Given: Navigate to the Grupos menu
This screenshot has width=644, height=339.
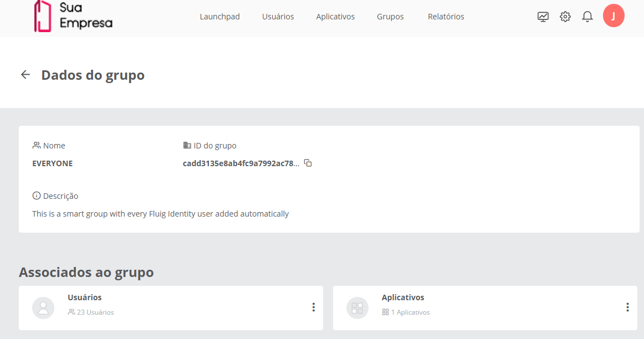Looking at the screenshot, I should (390, 17).
